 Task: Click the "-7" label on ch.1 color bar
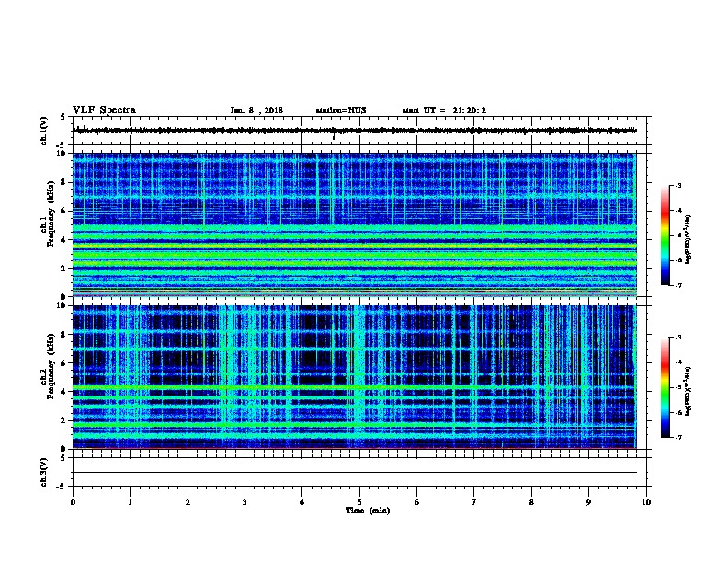(677, 285)
